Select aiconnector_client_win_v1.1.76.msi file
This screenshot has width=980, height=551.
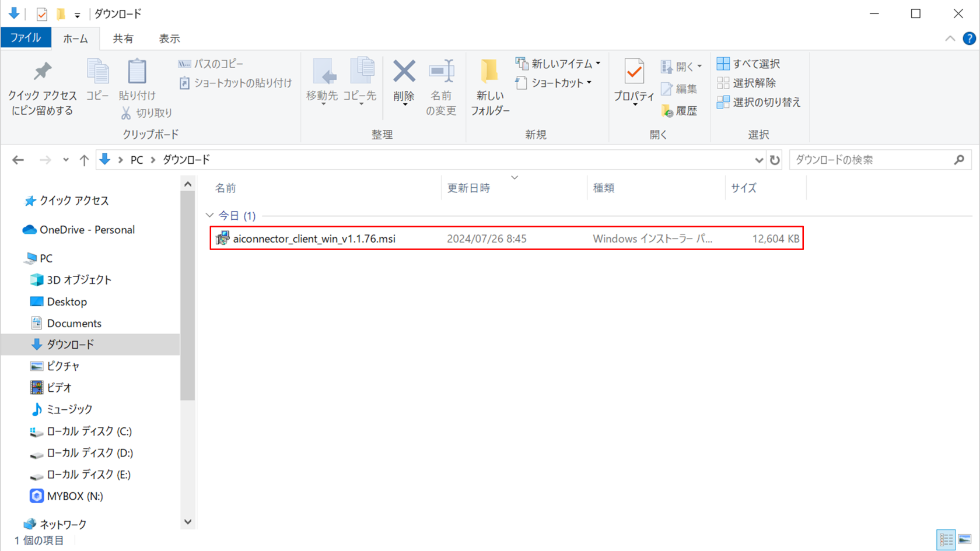(314, 238)
